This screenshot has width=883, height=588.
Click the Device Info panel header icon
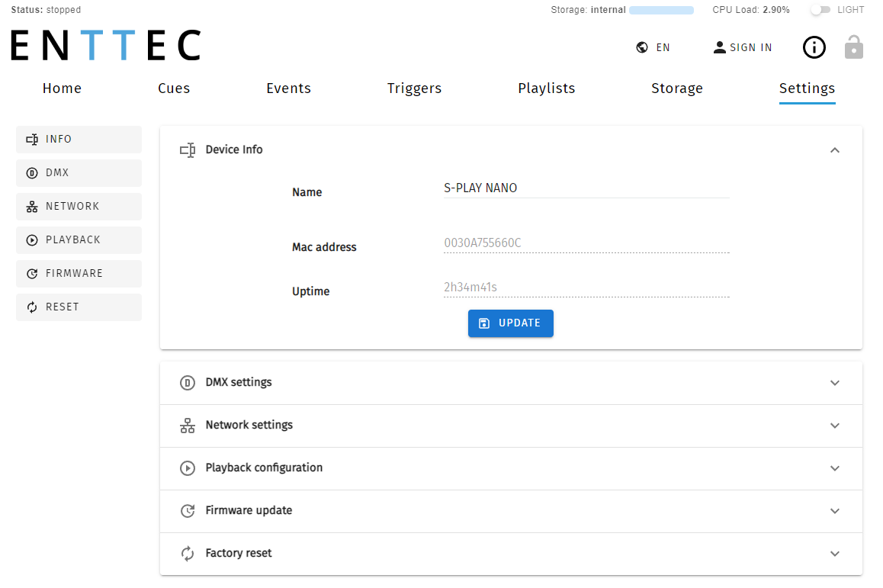tap(188, 149)
